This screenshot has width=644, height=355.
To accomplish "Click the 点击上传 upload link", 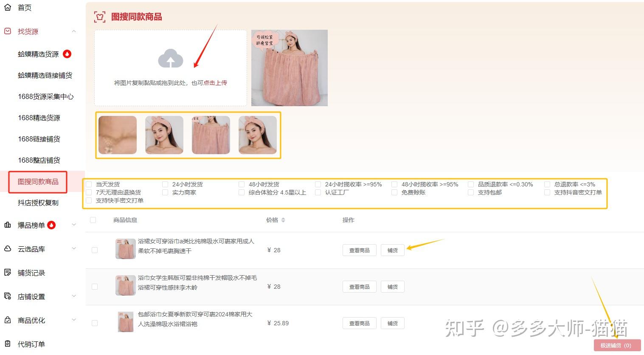I will (x=215, y=83).
